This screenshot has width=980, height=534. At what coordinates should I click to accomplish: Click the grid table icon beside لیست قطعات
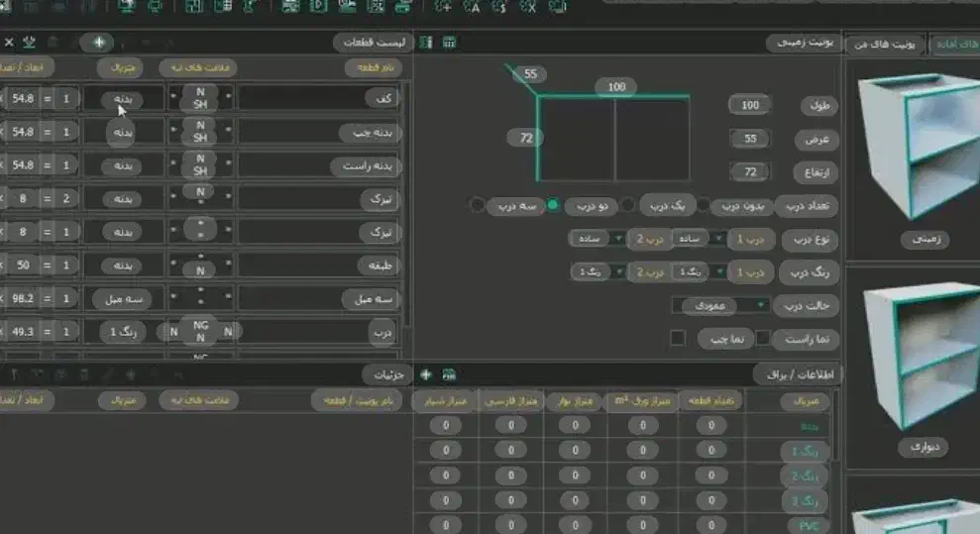point(449,43)
